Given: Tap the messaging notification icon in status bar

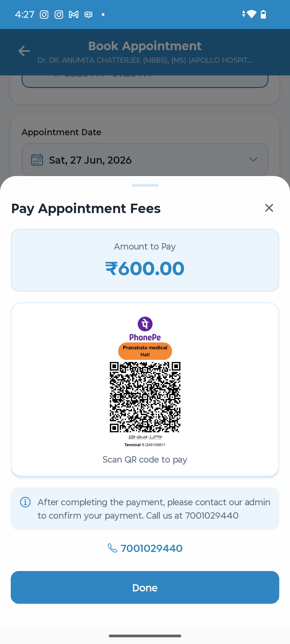Looking at the screenshot, I should pyautogui.click(x=88, y=14).
